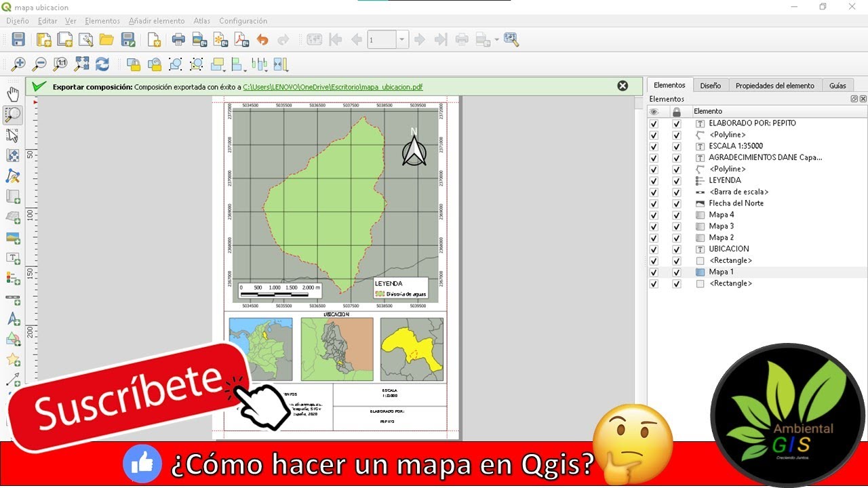The image size is (868, 488).
Task: Pick the Add shape tool
Action: click(13, 340)
